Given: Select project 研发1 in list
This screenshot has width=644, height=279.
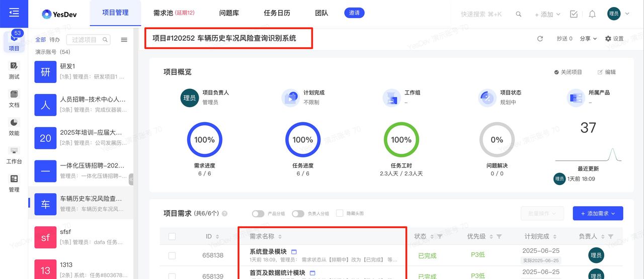Looking at the screenshot, I should (x=81, y=71).
